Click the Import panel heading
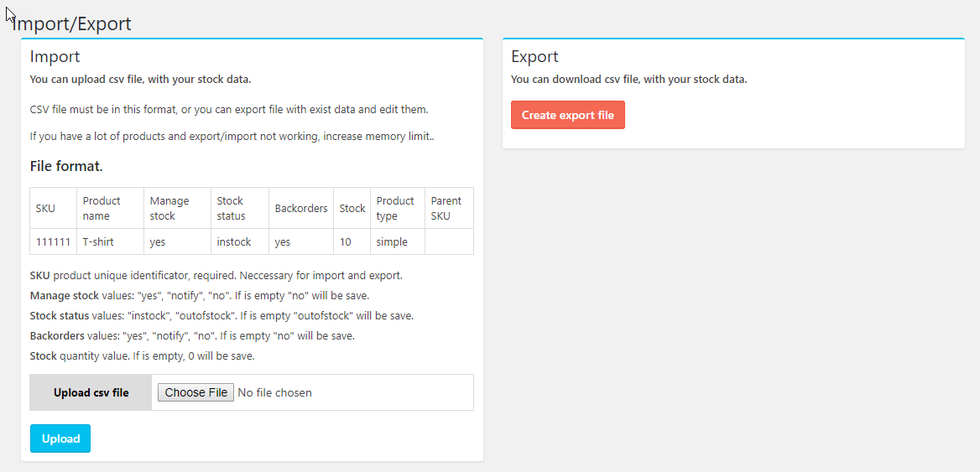This screenshot has height=472, width=980. pyautogui.click(x=55, y=57)
